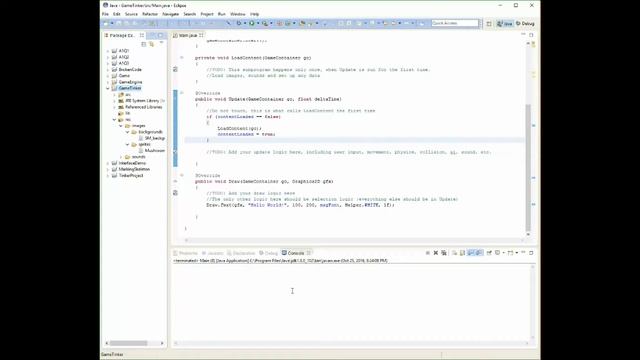The height and width of the screenshot is (360, 640).
Task: Click the Clear Console icon
Action: point(454,253)
